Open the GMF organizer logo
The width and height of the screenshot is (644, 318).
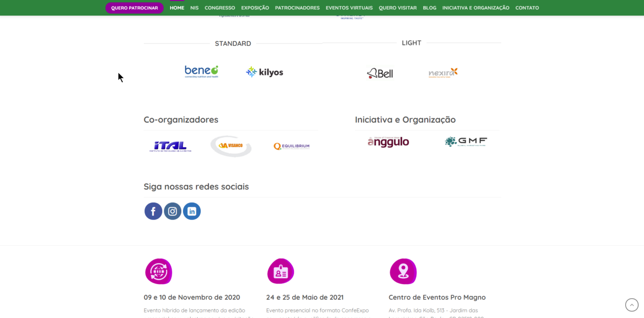tap(466, 142)
